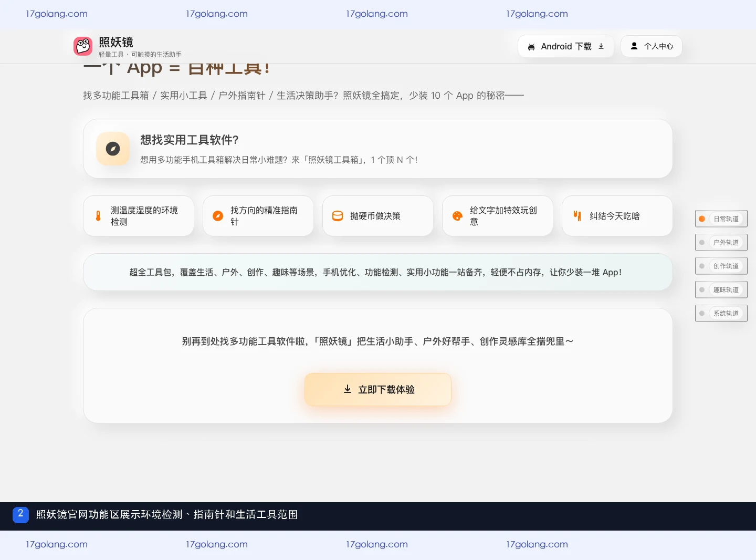The height and width of the screenshot is (560, 756).
Task: Select 日常轨道 in side navigation
Action: pos(721,219)
